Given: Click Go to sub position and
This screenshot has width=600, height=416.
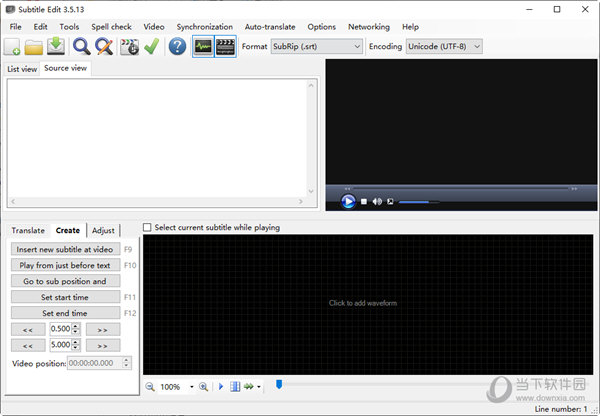Looking at the screenshot, I should point(65,281).
